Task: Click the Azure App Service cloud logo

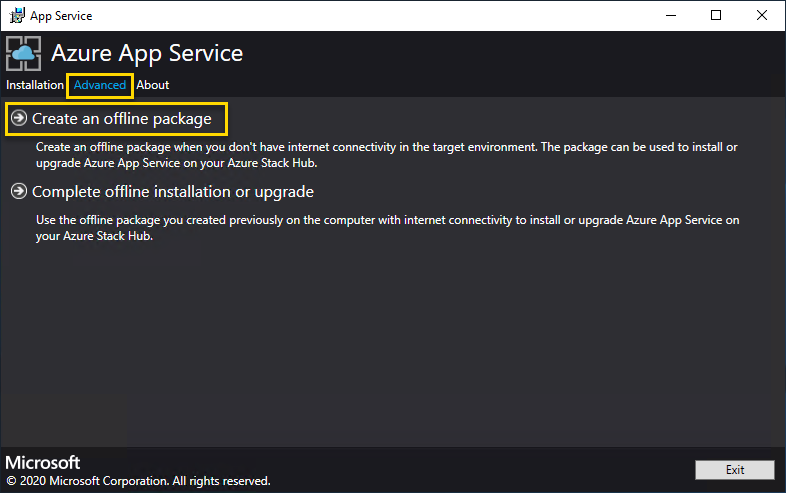Action: tap(24, 53)
